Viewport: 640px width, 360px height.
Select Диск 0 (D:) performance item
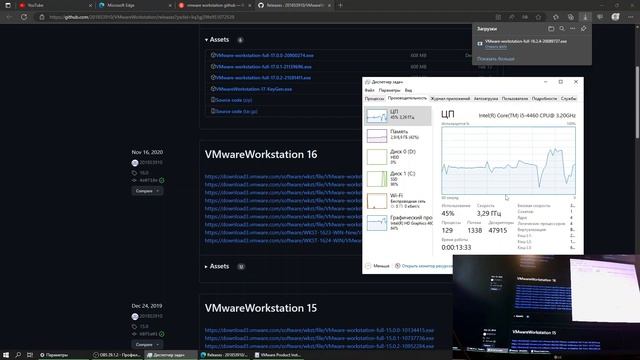(x=398, y=156)
